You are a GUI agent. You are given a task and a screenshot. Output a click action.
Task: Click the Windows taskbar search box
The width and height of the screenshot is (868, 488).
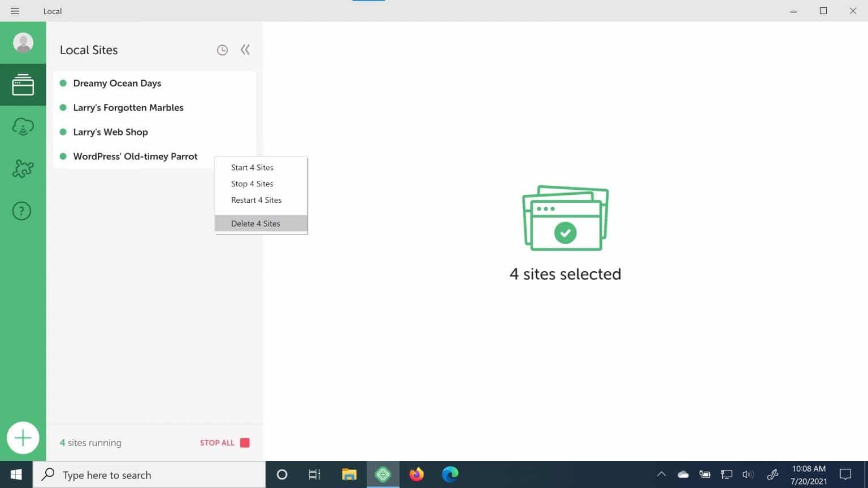(x=150, y=475)
